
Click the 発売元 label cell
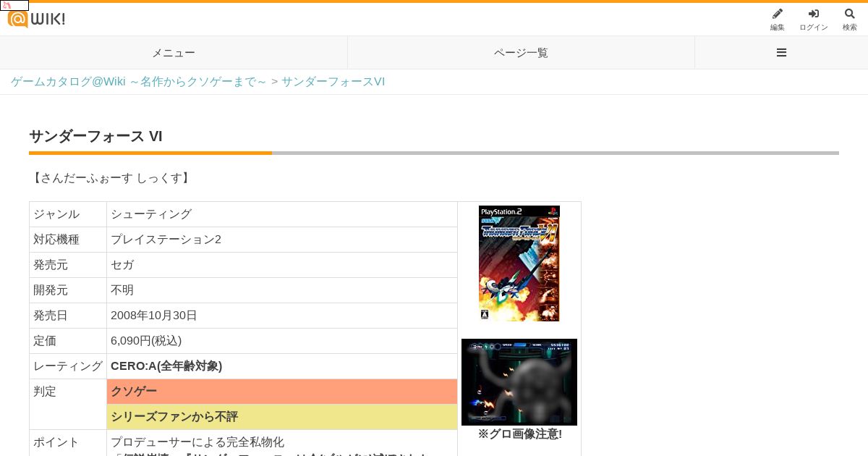(x=68, y=265)
